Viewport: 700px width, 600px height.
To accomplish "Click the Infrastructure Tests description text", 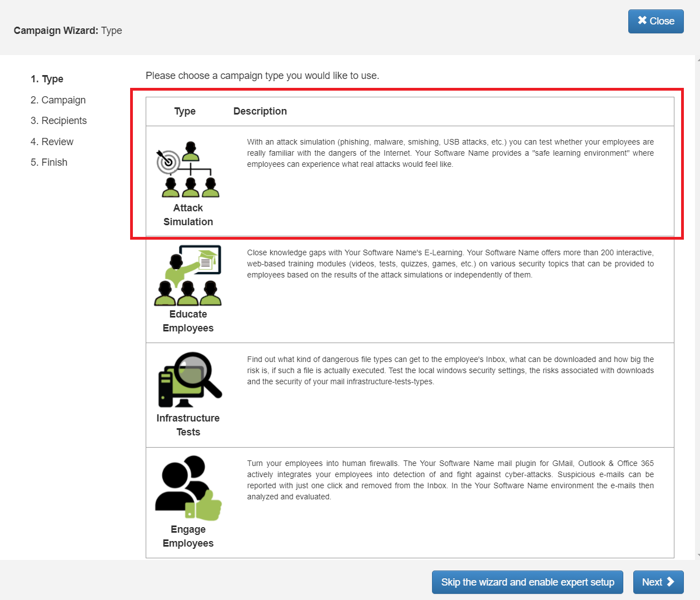I will click(x=450, y=370).
